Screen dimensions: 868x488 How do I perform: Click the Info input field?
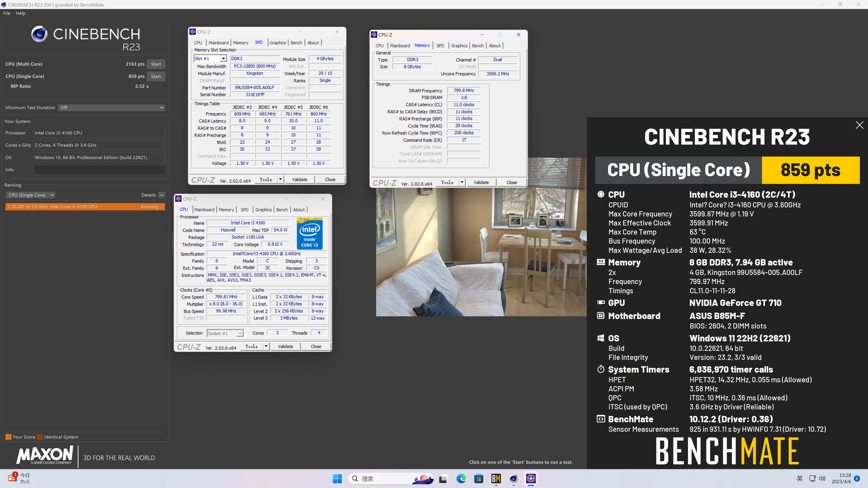pos(99,170)
